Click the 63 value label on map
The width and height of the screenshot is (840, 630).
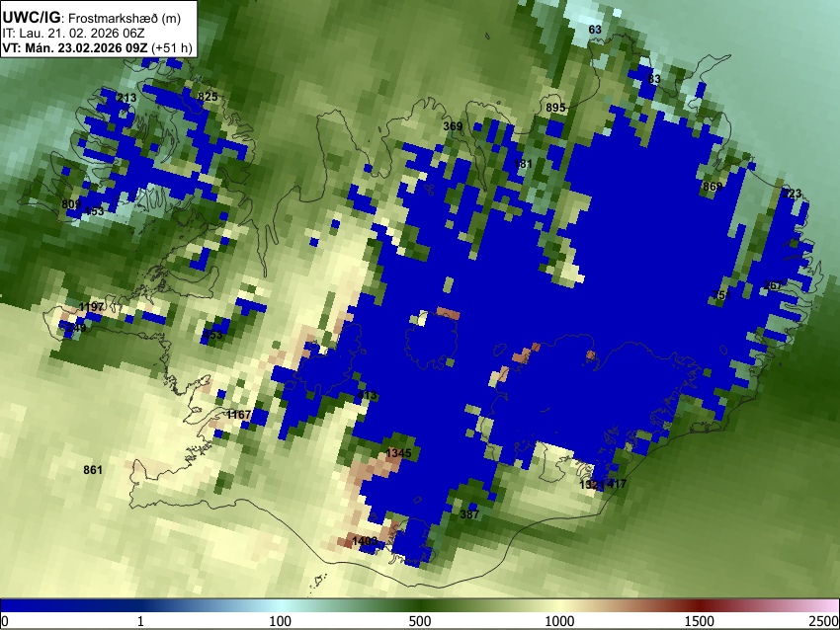pos(595,30)
